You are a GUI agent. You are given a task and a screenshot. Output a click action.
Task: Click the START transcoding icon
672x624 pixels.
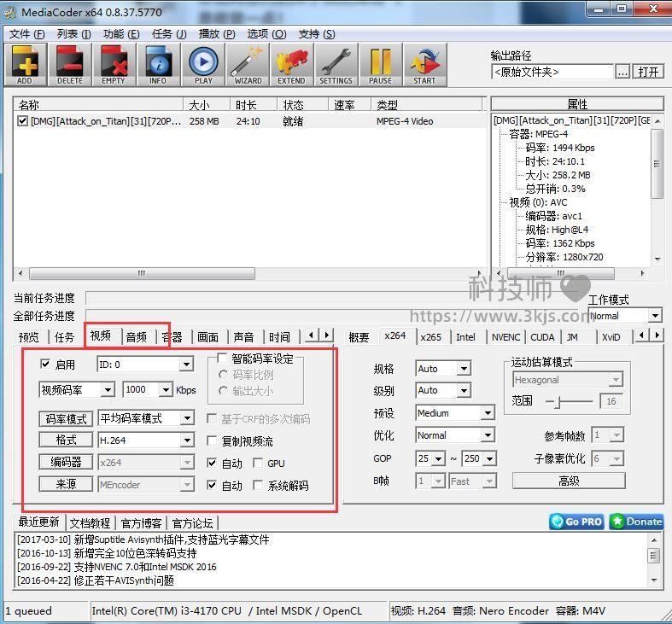[425, 65]
